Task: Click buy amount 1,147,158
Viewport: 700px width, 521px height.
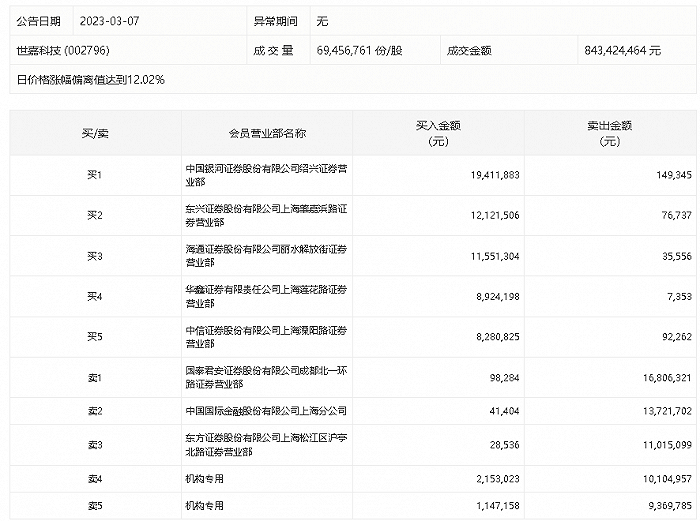Action: click(498, 506)
